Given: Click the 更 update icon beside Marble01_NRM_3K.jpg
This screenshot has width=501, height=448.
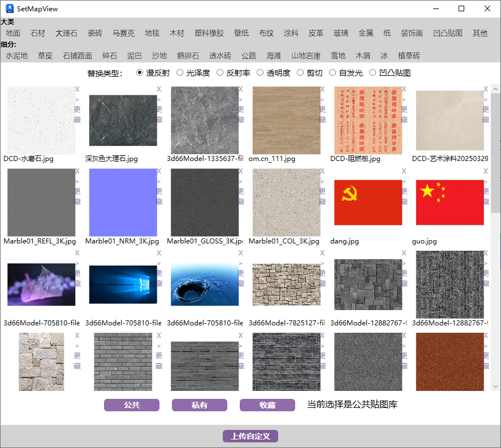Looking at the screenshot, I should [x=159, y=192].
